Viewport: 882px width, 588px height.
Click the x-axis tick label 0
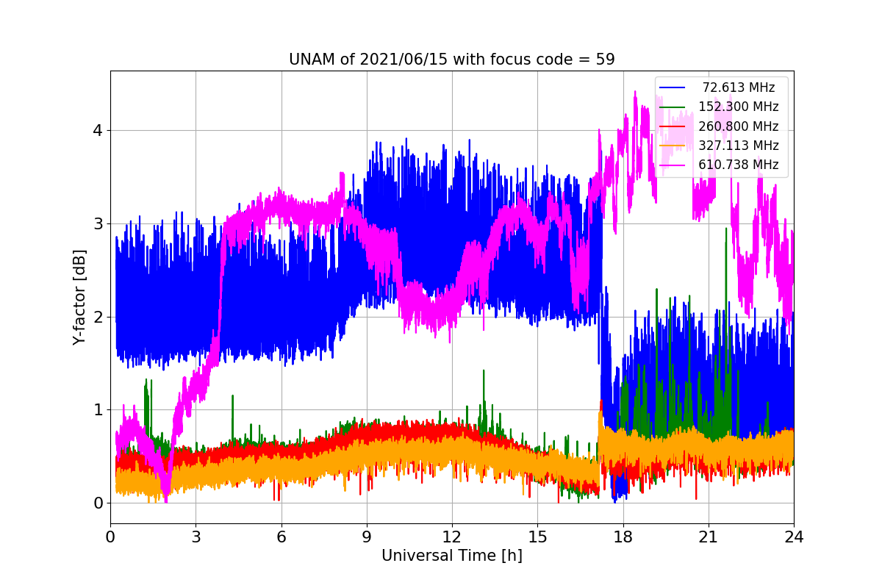pyautogui.click(x=110, y=537)
